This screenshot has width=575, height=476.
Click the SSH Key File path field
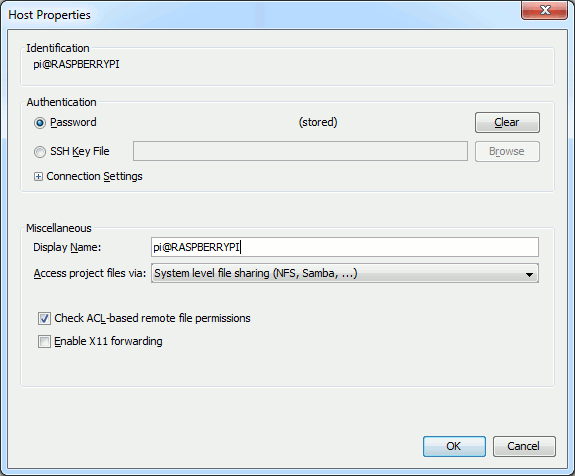[x=300, y=151]
